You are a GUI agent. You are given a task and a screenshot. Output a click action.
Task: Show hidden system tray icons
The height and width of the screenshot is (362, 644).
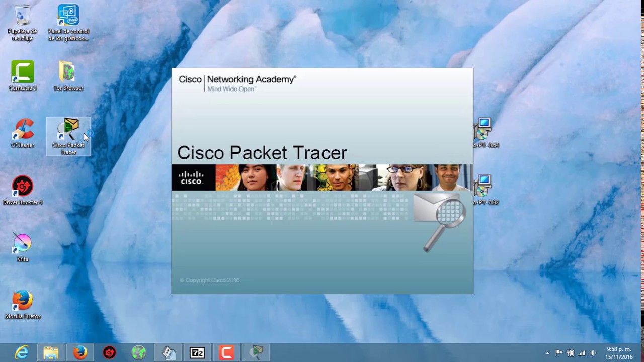coord(547,353)
